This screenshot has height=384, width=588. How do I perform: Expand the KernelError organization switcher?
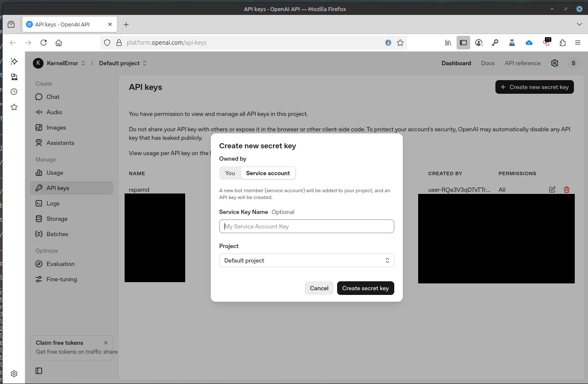(60, 63)
